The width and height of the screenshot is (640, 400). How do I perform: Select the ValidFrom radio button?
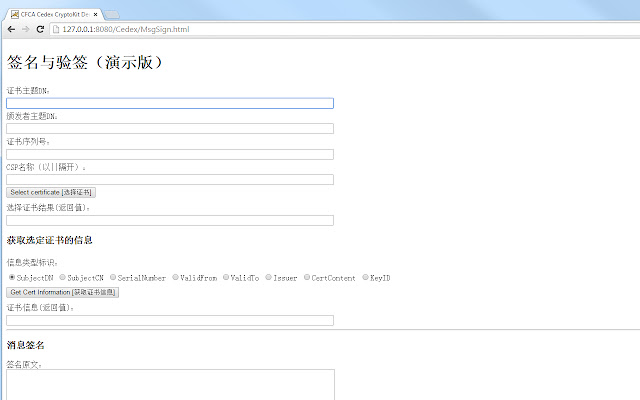pos(176,277)
